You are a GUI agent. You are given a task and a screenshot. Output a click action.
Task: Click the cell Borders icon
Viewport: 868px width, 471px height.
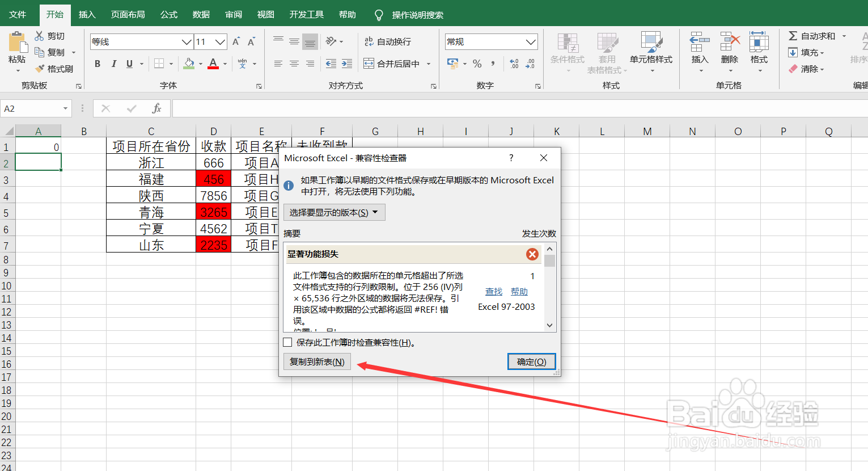(x=159, y=64)
